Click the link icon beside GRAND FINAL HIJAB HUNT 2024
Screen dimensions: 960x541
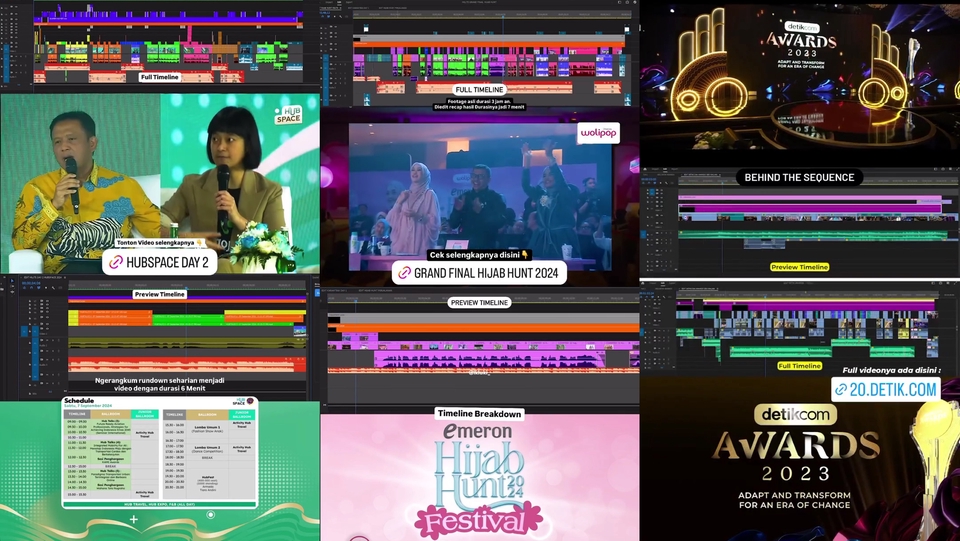click(x=405, y=272)
